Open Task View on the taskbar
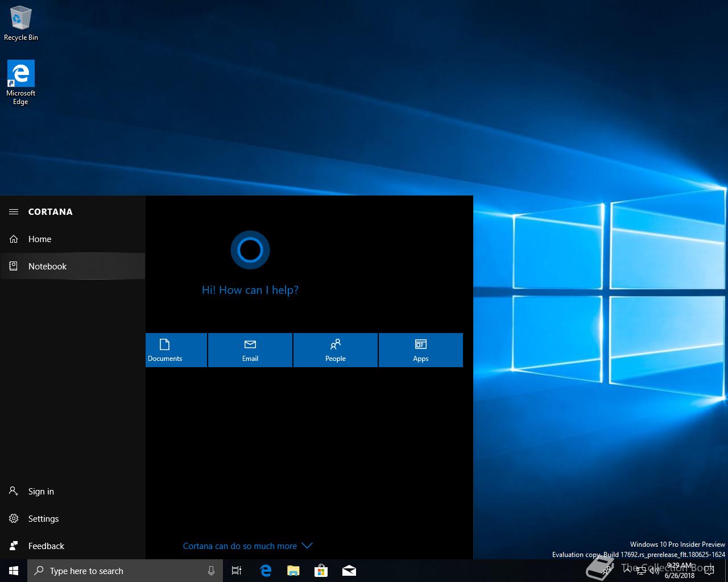 tap(237, 571)
